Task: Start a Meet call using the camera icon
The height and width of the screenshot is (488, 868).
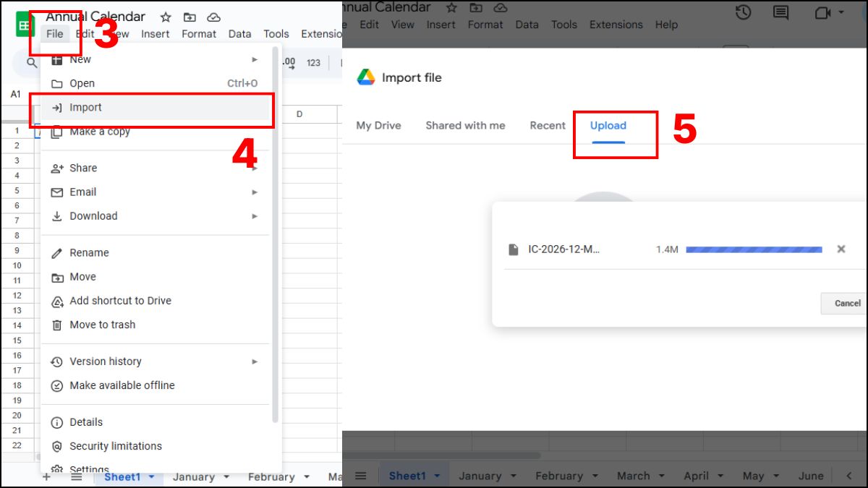Action: pos(825,12)
